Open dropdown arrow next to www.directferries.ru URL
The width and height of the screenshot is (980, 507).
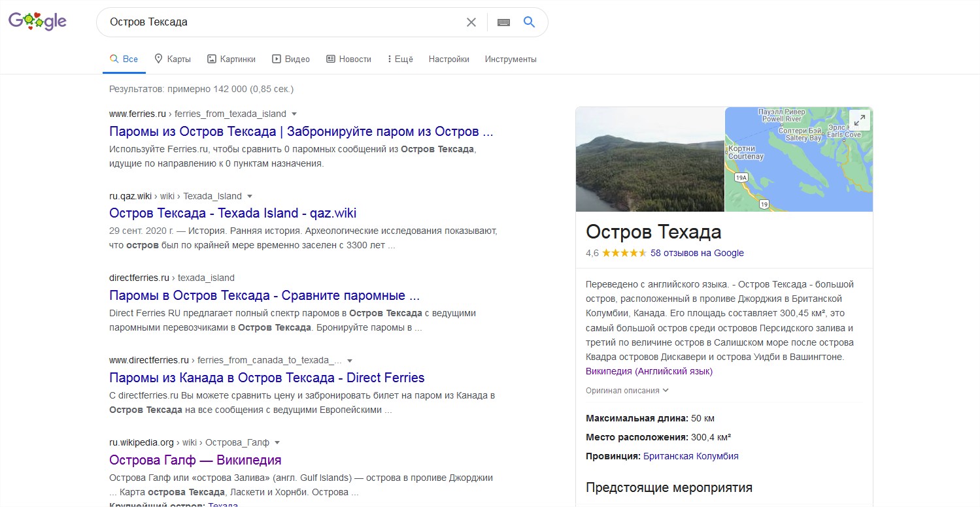click(x=350, y=361)
